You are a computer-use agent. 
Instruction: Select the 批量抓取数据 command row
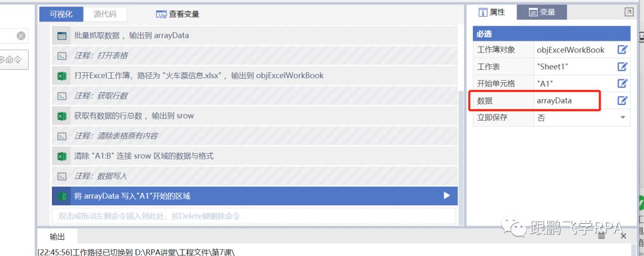[255, 35]
